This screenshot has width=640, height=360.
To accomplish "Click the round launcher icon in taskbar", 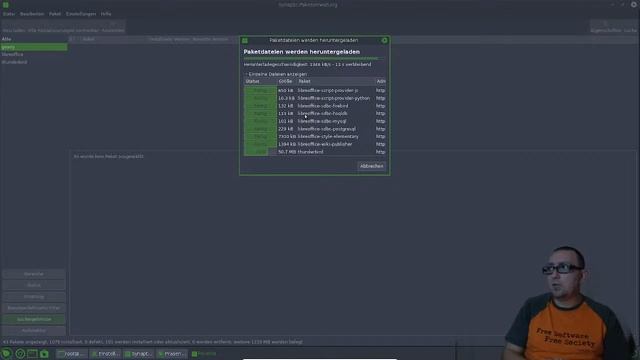I will 20,354.
